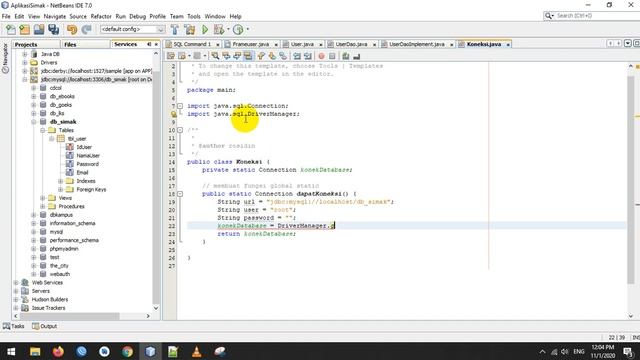This screenshot has height=360, width=640.
Task: Expand the Views folder node
Action: 42,198
